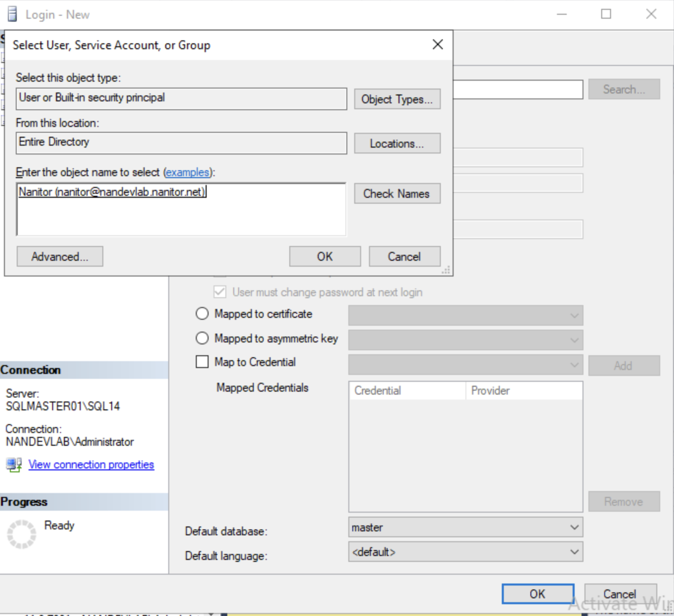Expand the Default language dropdown
This screenshot has width=674, height=616.
pyautogui.click(x=465, y=552)
